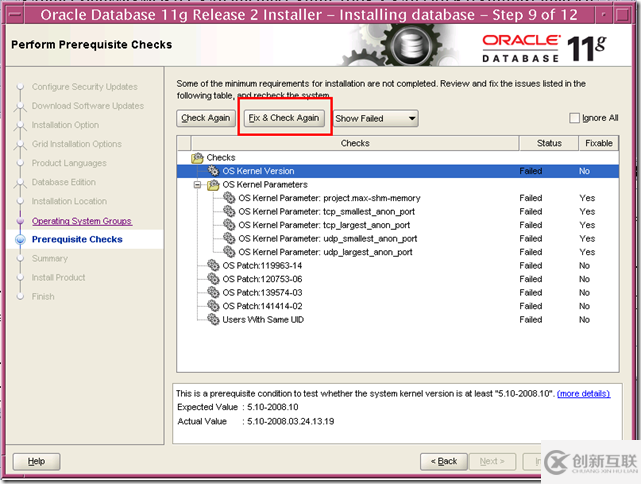The height and width of the screenshot is (484, 641).
Task: Click gear icon for Users With Same UID
Action: click(x=213, y=319)
